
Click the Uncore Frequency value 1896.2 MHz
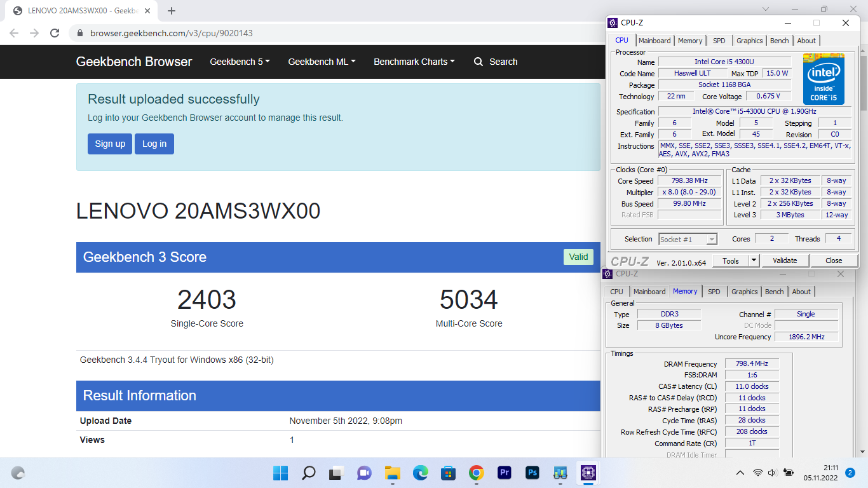tap(807, 337)
